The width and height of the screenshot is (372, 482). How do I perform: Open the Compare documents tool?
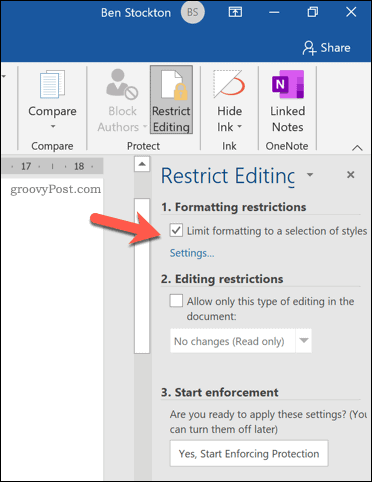tap(52, 100)
